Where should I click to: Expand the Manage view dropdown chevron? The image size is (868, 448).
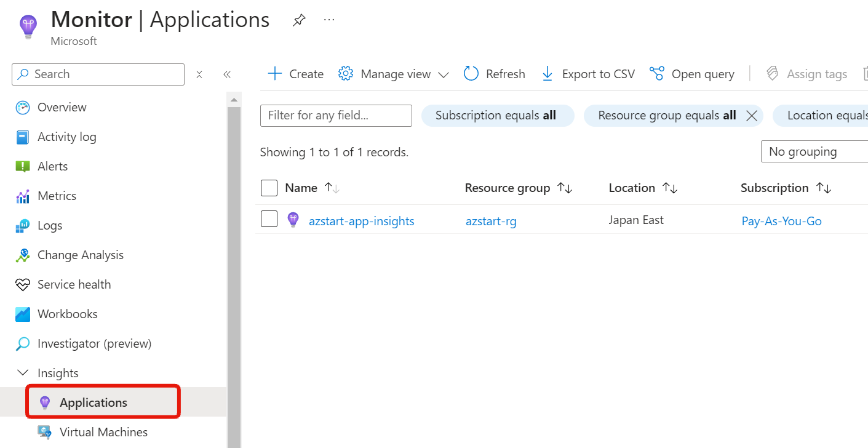tap(444, 74)
